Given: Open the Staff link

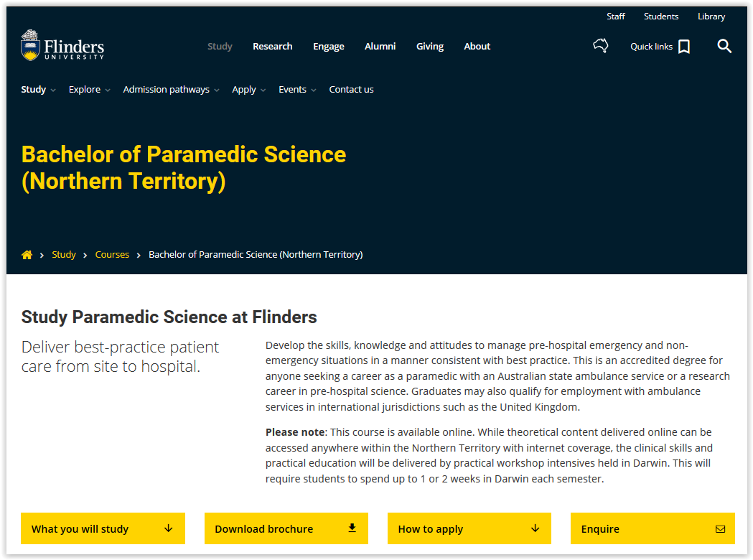Looking at the screenshot, I should pos(616,17).
